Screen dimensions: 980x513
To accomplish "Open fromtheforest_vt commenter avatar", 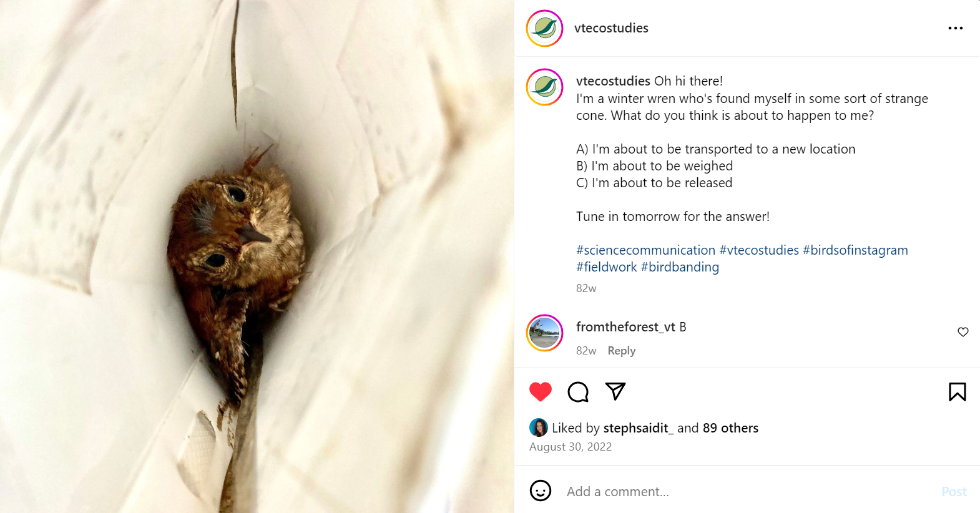I will tap(544, 333).
